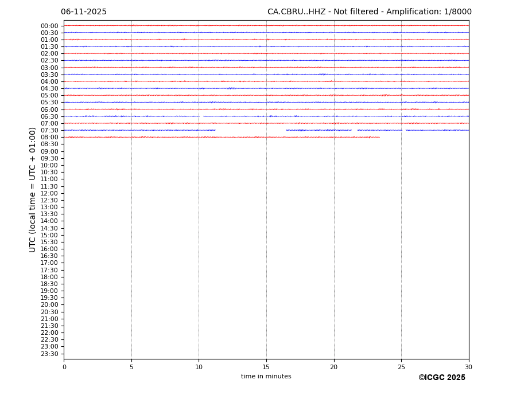532x399 pixels.
Task: Select the 04:30 row label
Action: 49,89
